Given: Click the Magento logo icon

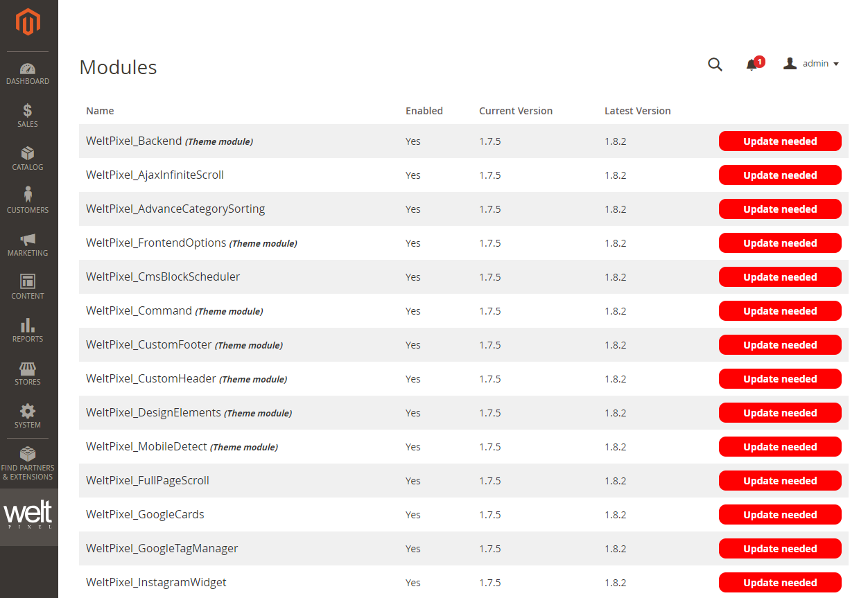Looking at the screenshot, I should tap(28, 22).
